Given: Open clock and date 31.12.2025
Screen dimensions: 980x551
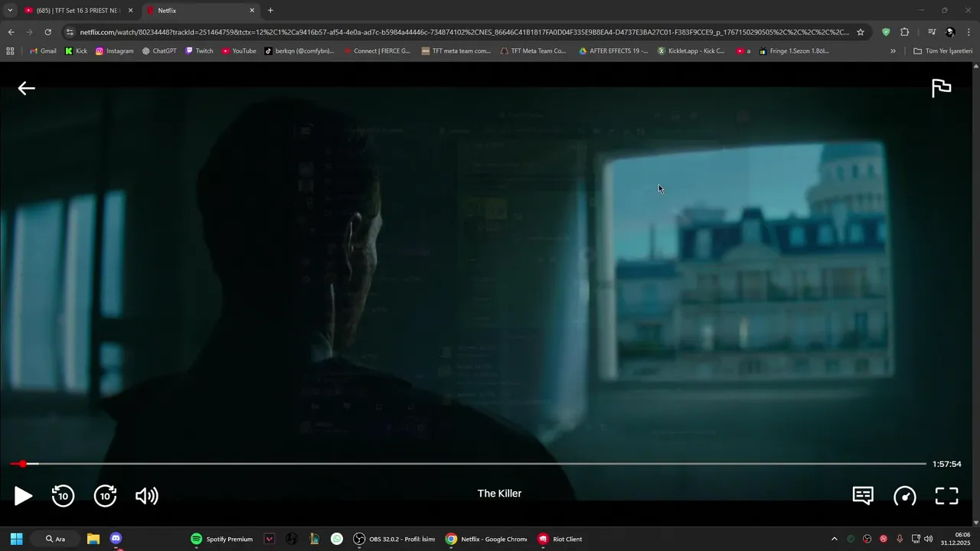Looking at the screenshot, I should click(955, 539).
